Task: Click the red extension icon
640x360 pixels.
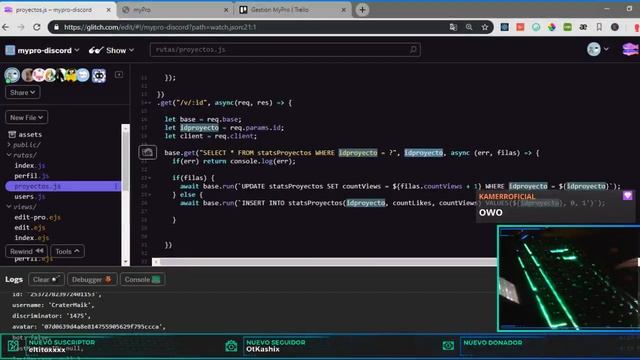Action: coord(520,27)
